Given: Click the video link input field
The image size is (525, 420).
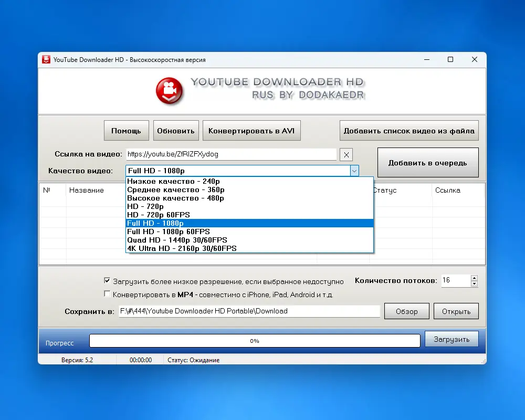Looking at the screenshot, I should (231, 154).
